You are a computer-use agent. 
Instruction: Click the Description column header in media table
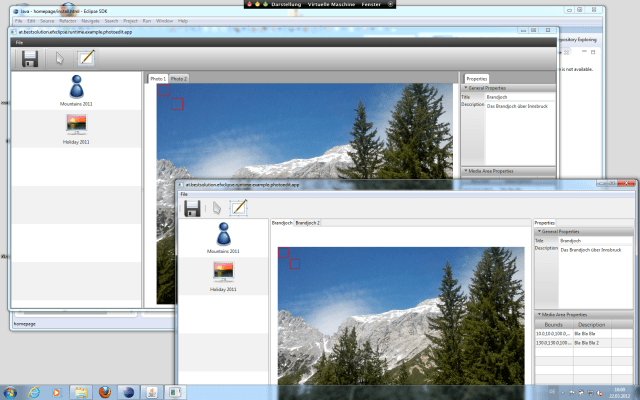point(591,324)
